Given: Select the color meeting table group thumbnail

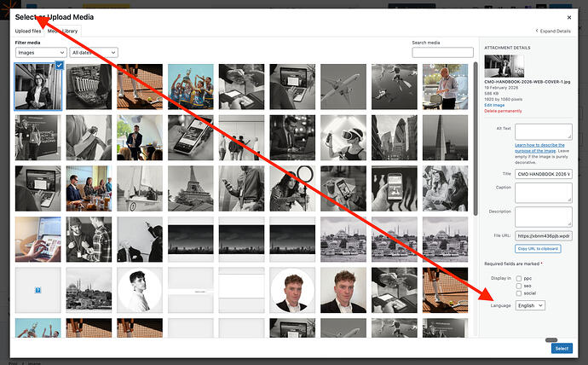Looking at the screenshot, I should click(89, 188).
